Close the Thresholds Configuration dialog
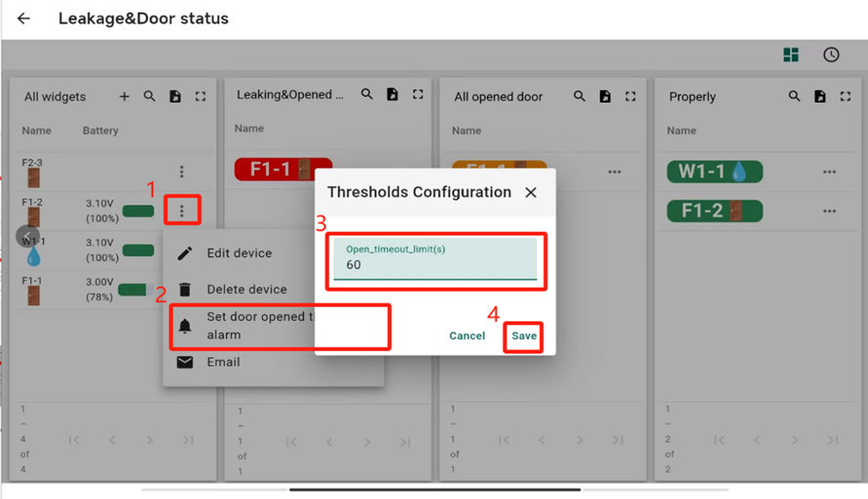868x499 pixels. pyautogui.click(x=531, y=193)
